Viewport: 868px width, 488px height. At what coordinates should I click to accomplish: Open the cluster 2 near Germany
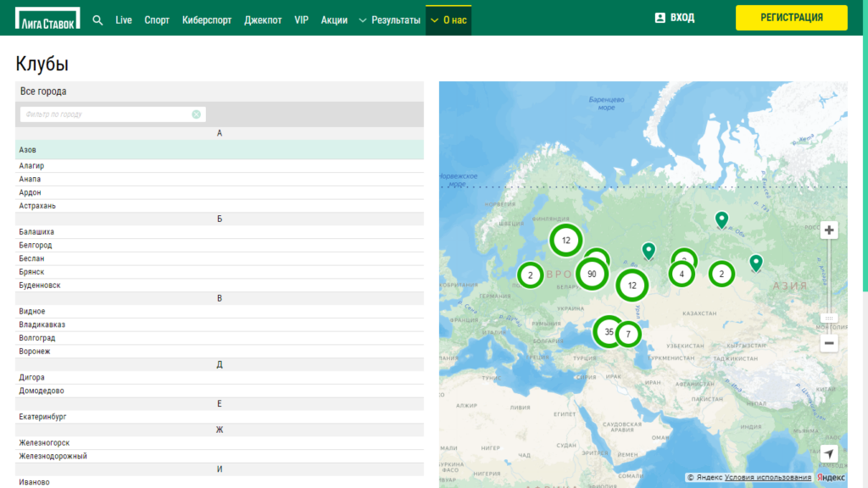pos(531,275)
